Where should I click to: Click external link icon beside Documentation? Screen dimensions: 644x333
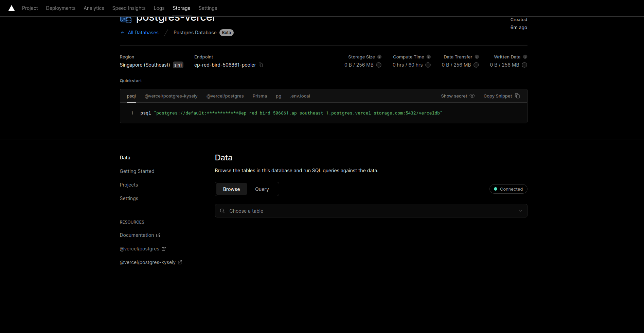(x=158, y=235)
